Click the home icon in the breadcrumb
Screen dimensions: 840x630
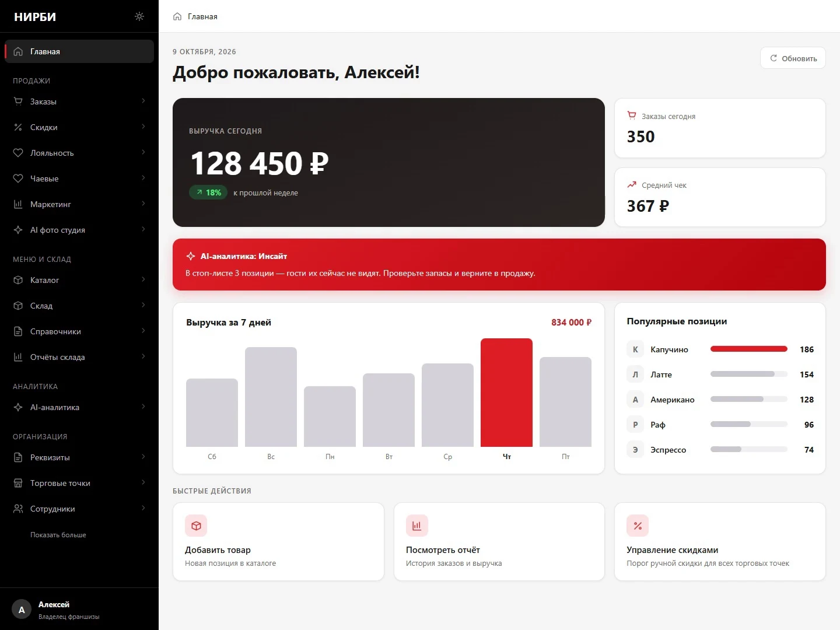(177, 16)
